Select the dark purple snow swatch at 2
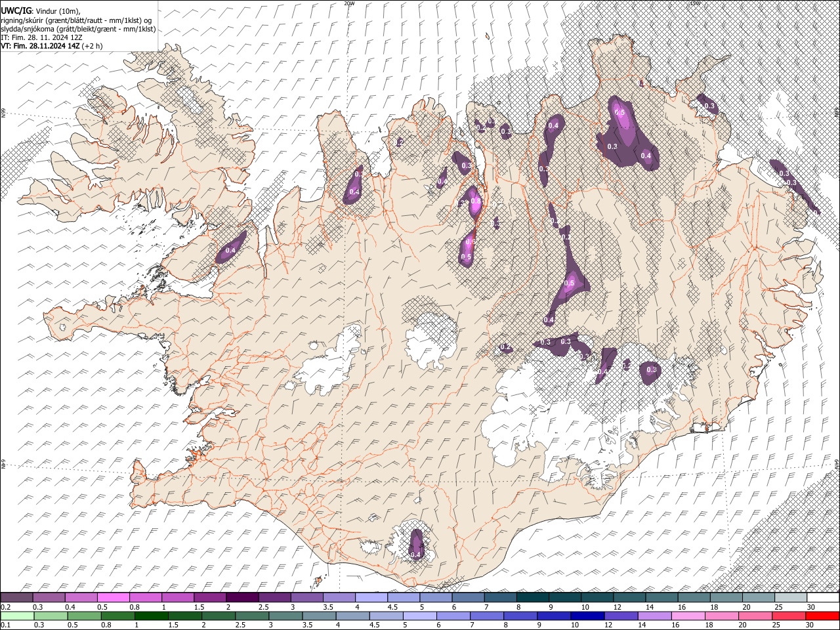This screenshot has width=840, height=630. [242, 598]
